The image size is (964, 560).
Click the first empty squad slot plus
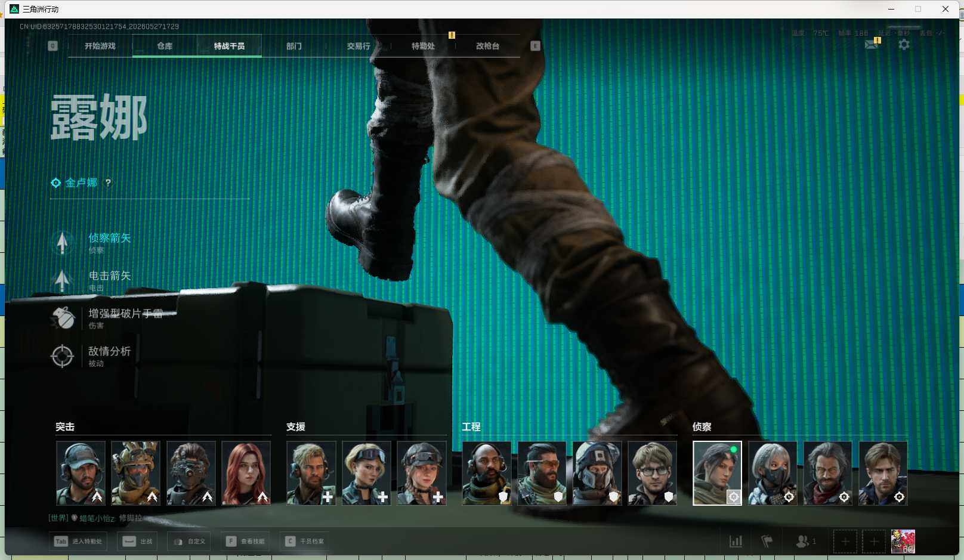click(845, 542)
